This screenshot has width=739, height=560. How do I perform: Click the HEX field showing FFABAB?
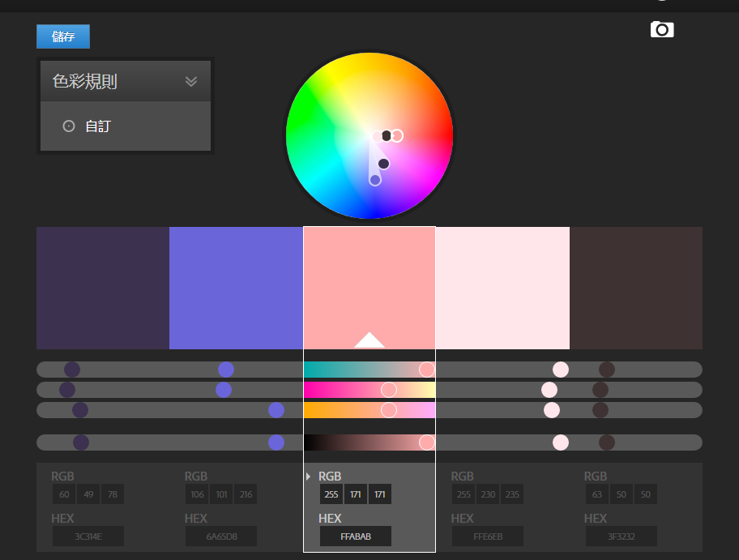click(x=356, y=536)
